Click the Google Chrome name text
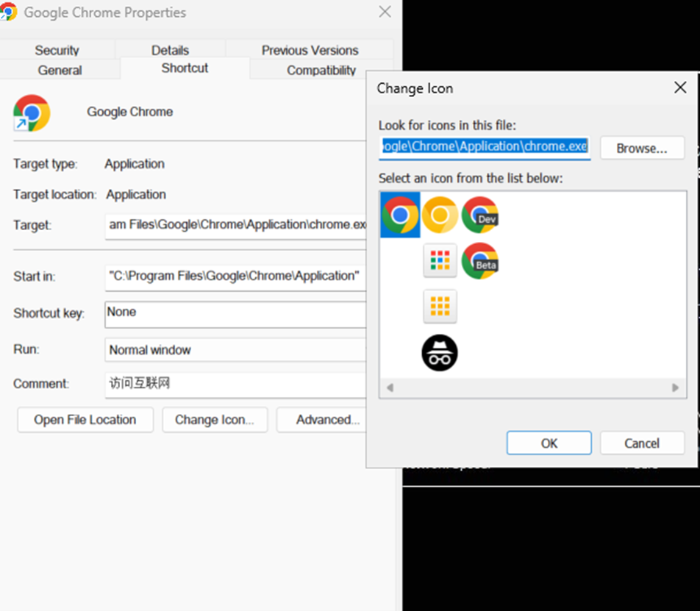 130,112
